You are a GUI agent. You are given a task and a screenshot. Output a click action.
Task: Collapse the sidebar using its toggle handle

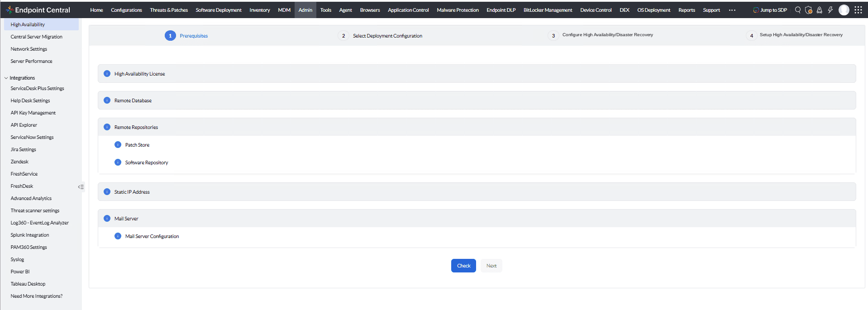point(81,187)
